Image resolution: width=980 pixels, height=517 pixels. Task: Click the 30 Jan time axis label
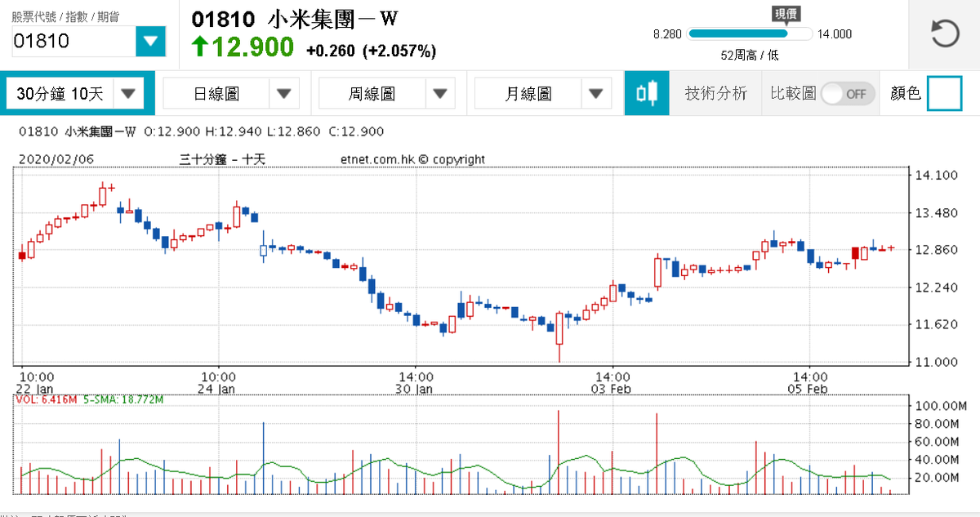tap(414, 389)
